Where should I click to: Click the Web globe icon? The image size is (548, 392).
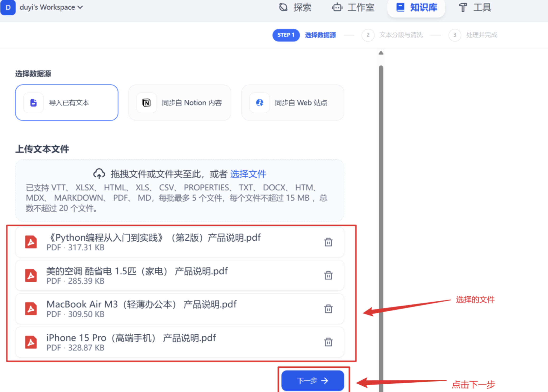click(260, 103)
